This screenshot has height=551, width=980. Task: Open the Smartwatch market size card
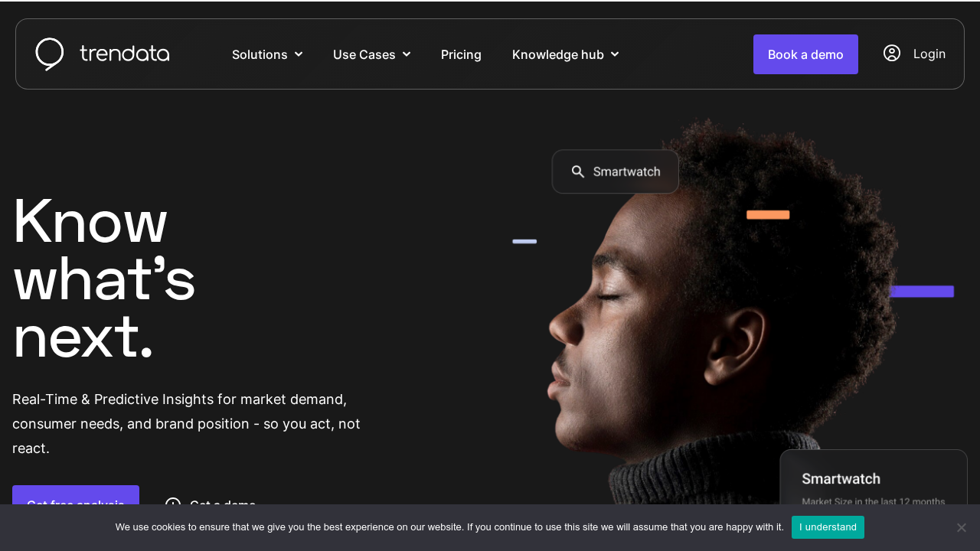pos(873,479)
